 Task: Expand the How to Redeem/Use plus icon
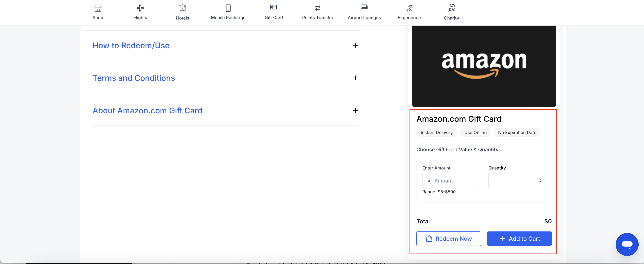point(355,46)
